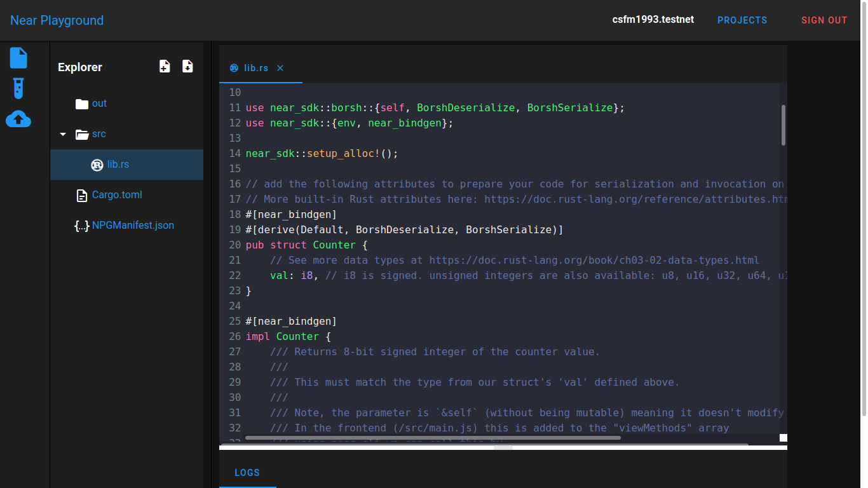Click the '#[near_bindgen]' attribute on line 25
This screenshot has height=488, width=868.
pyautogui.click(x=291, y=322)
